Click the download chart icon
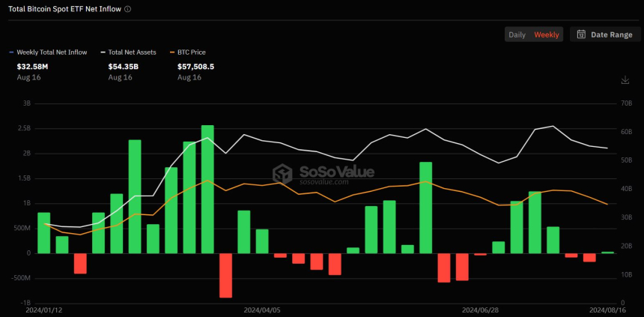644x317 pixels. (x=625, y=80)
